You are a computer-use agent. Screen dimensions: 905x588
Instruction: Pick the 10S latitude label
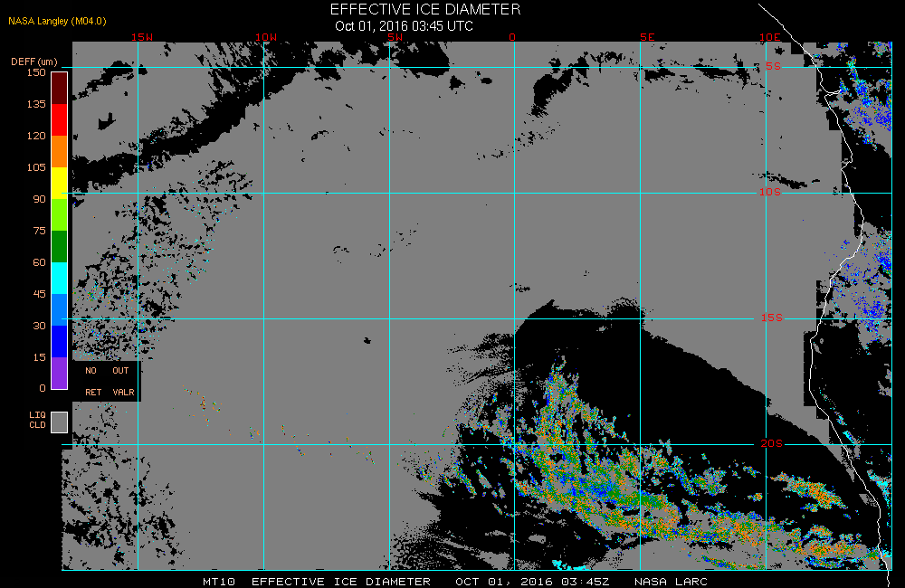770,192
